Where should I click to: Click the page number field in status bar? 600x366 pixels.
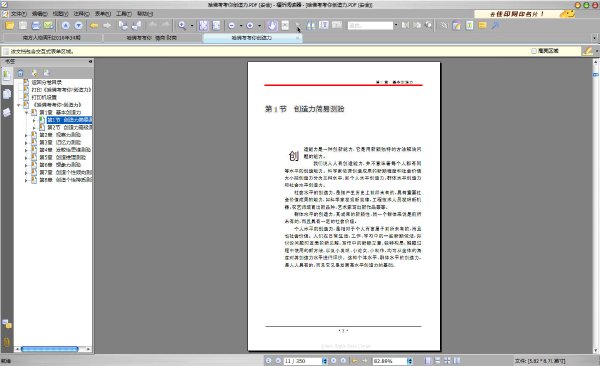303,361
